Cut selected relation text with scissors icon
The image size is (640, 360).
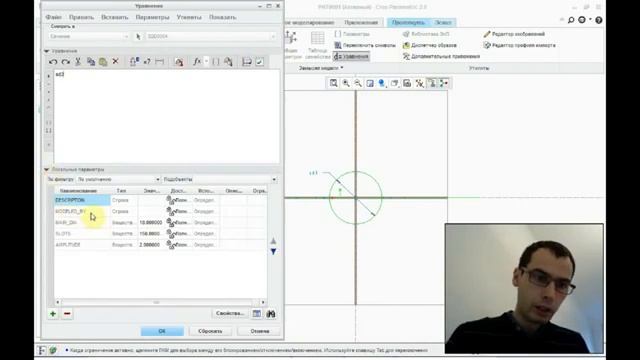pos(78,62)
